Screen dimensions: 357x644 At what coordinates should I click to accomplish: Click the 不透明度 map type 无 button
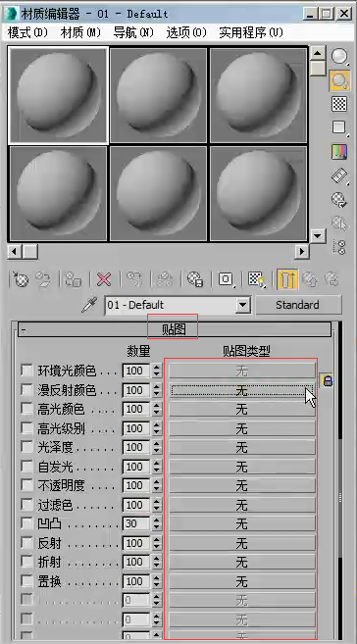coord(242,485)
